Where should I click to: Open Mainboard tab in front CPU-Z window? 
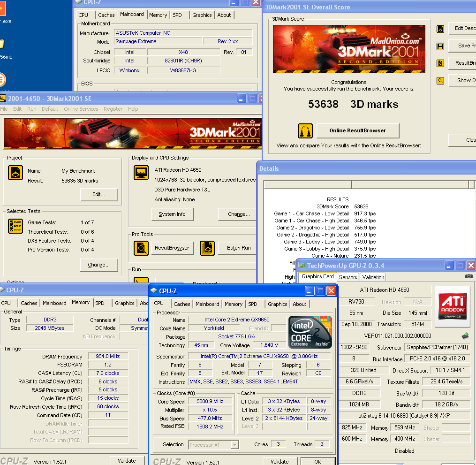point(207,304)
